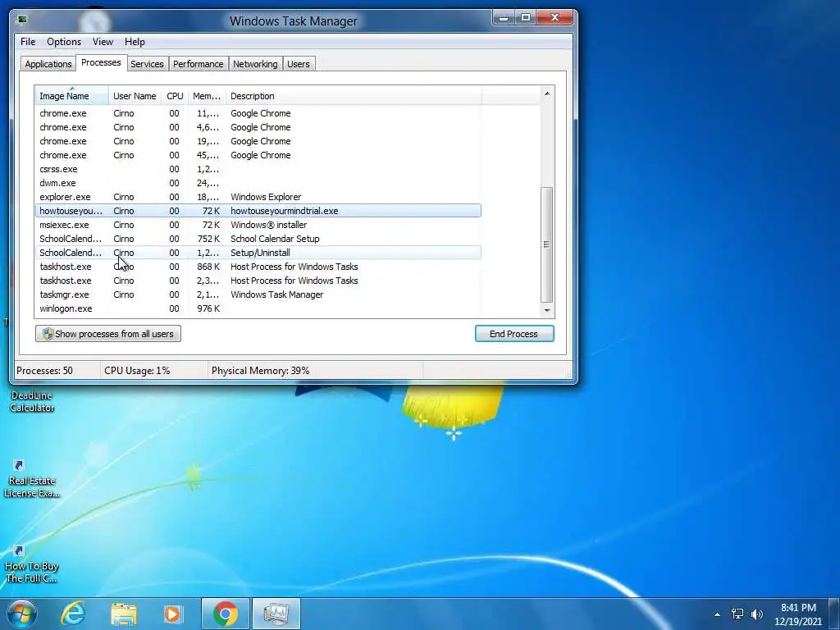Select the Processes tab
The height and width of the screenshot is (630, 840).
pyautogui.click(x=101, y=62)
